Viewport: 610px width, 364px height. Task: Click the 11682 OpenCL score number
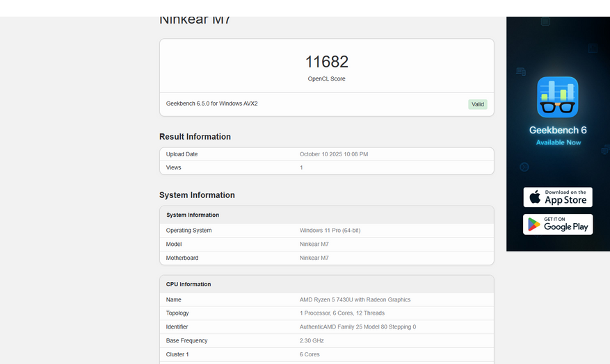click(x=326, y=62)
